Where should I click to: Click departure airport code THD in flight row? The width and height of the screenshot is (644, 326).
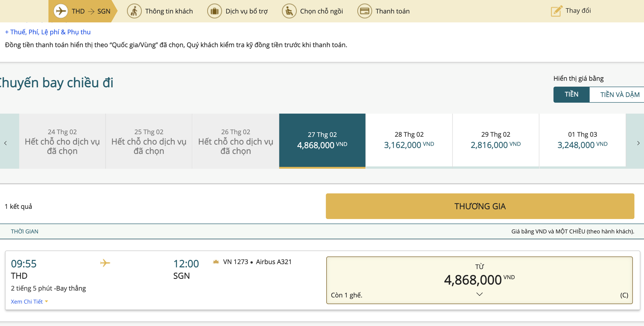(19, 276)
